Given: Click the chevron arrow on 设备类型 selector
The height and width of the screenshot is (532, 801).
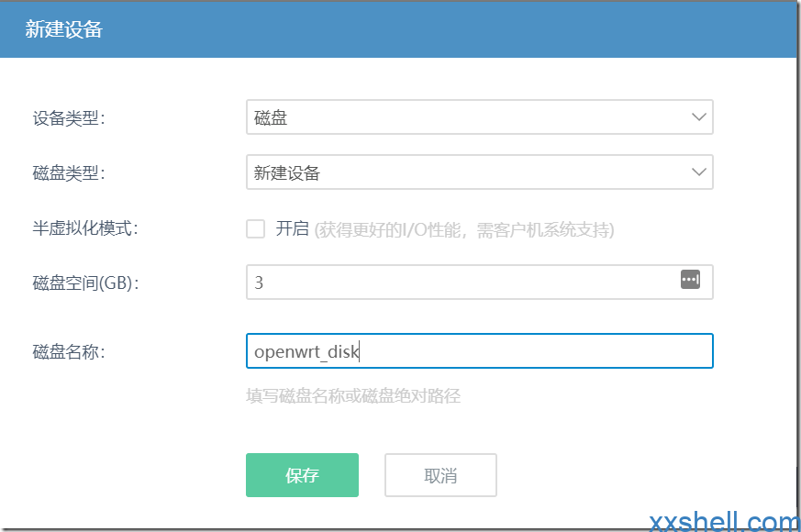Looking at the screenshot, I should 699,116.
